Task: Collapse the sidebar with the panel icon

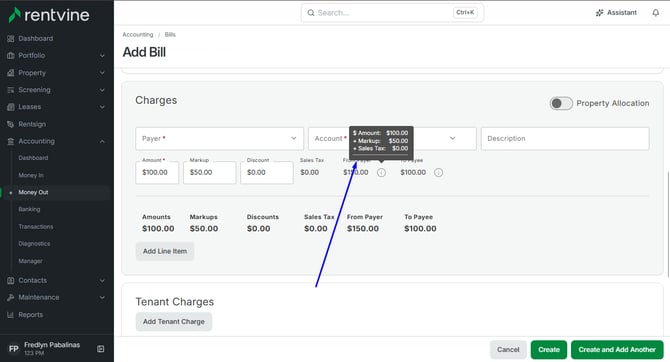Action: point(100,349)
